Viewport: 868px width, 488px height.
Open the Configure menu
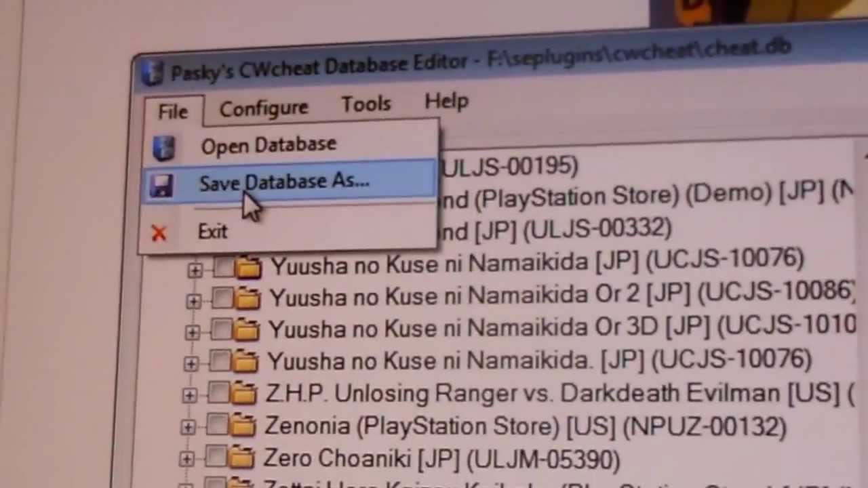point(264,108)
